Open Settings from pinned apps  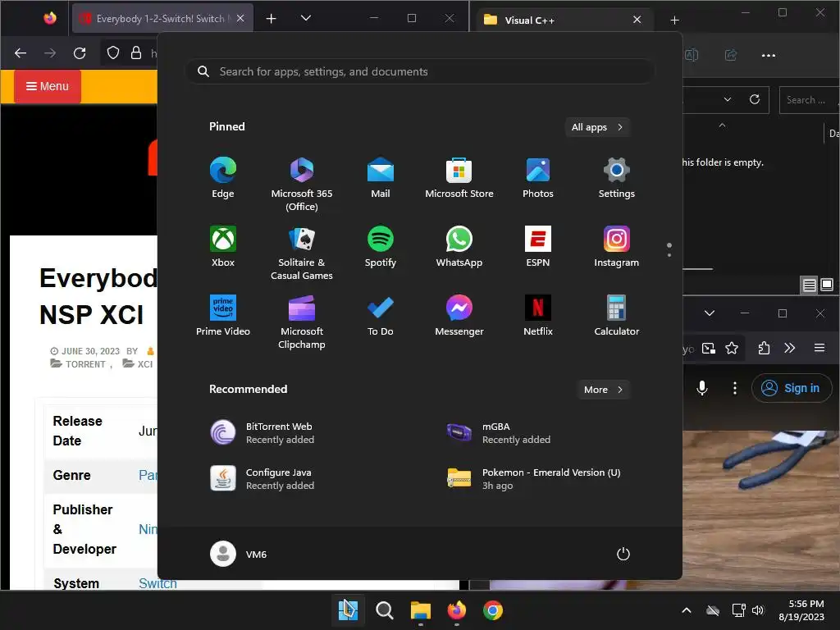pos(617,178)
